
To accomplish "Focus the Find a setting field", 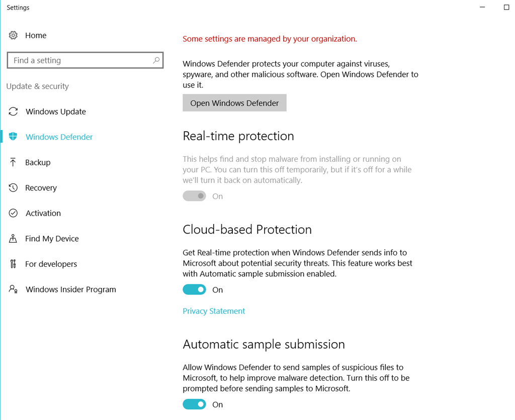I will [x=85, y=60].
